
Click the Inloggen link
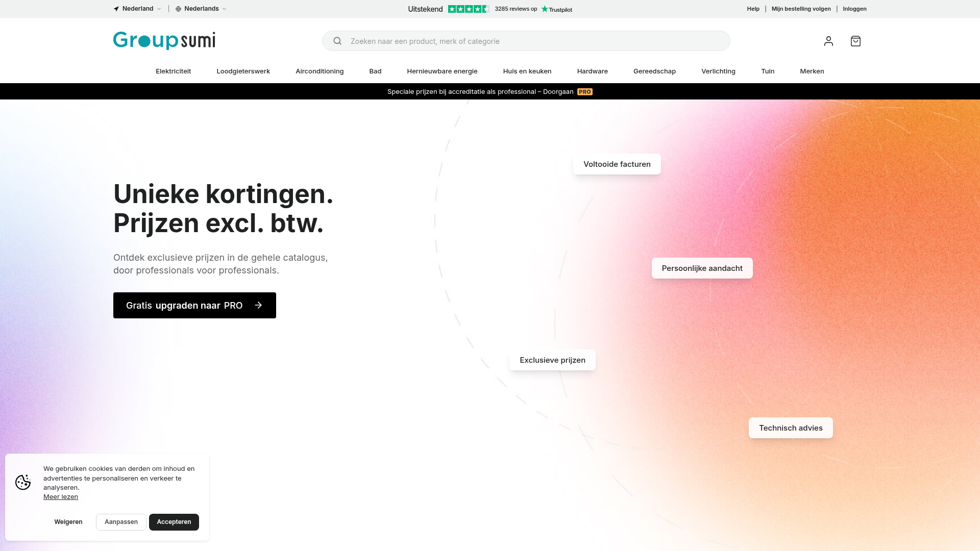pos(855,9)
